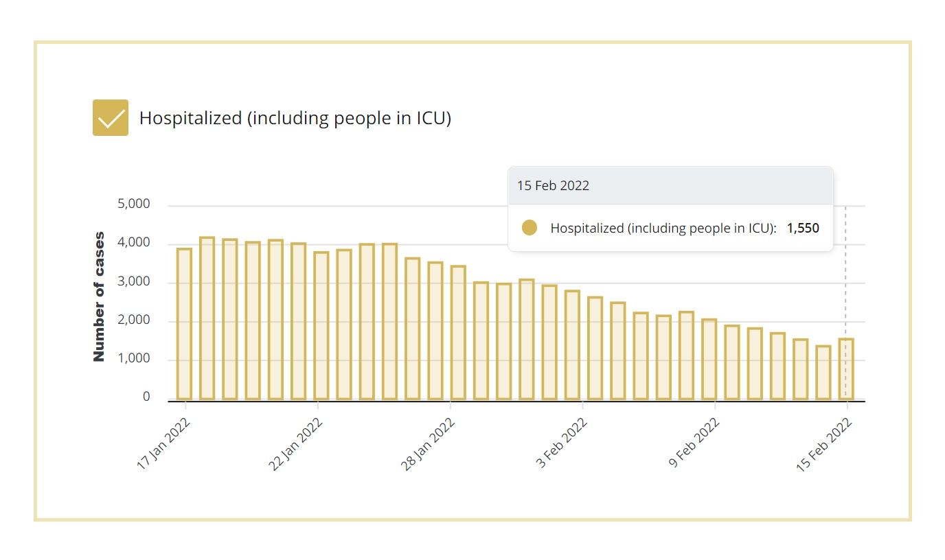945x560 pixels.
Task: Select the first bar at 17 Jan 2022
Action: (x=185, y=324)
